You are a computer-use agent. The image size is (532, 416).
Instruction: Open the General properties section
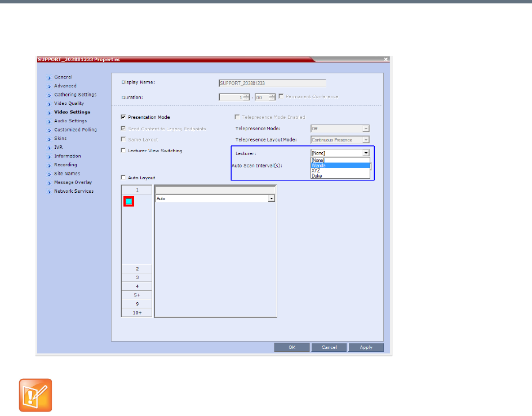[x=63, y=77]
